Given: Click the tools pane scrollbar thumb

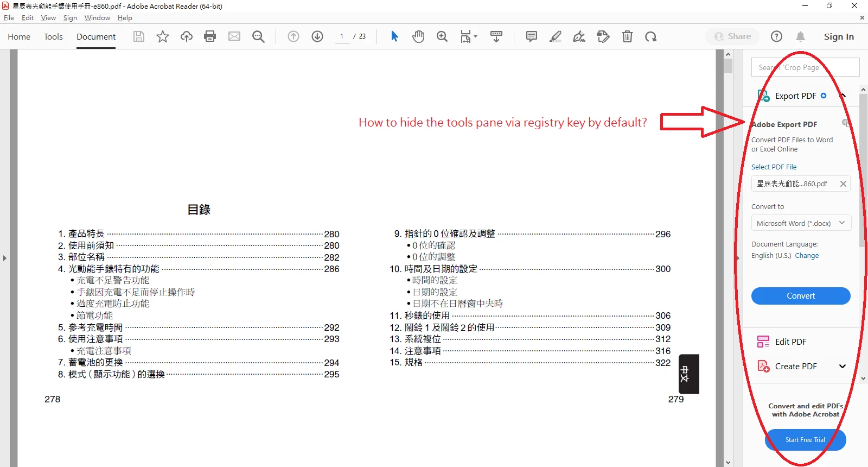Looking at the screenshot, I should [862, 171].
